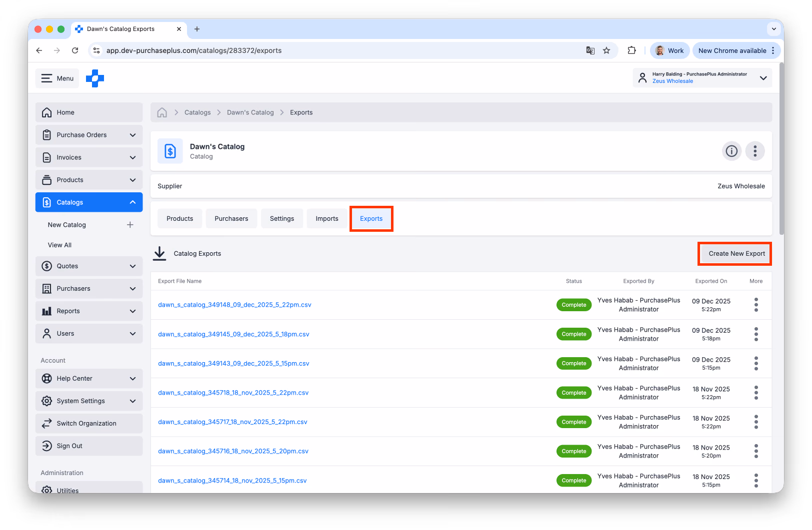Expand the Help Center sidebar section
The image size is (812, 530).
(89, 379)
